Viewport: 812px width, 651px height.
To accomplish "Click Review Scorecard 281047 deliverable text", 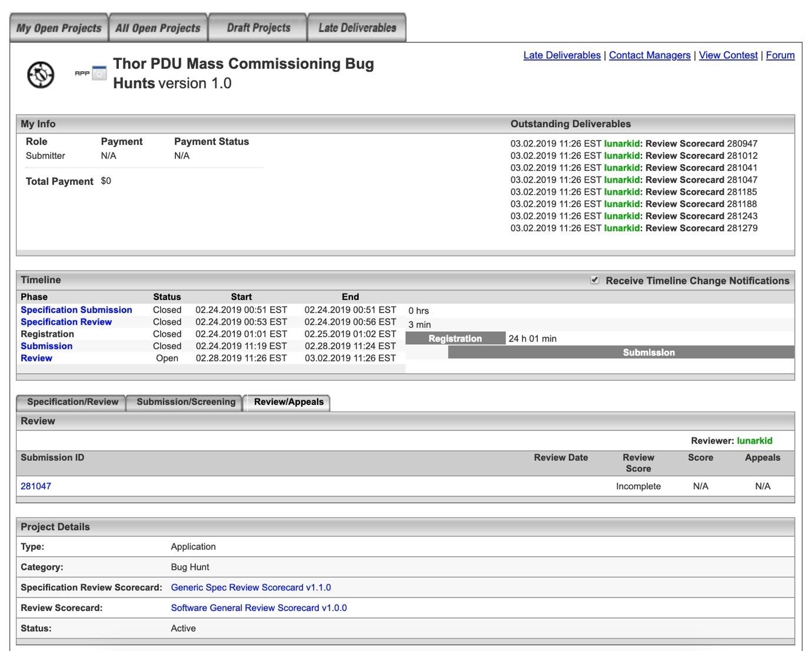I will [701, 180].
